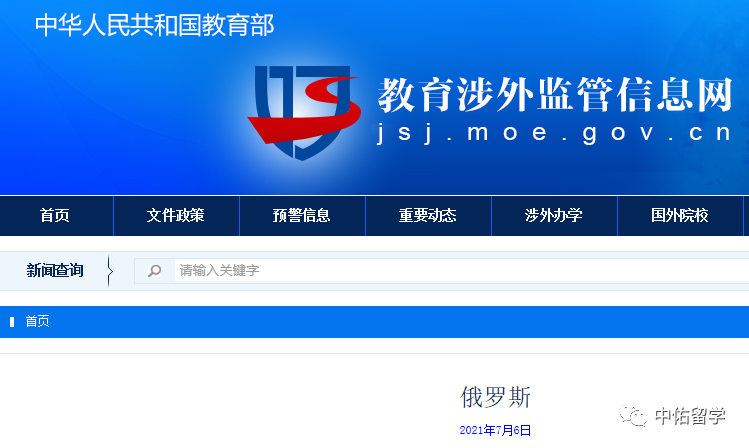Click the 首页 breadcrumb link
This screenshot has width=749, height=448.
pos(37,321)
